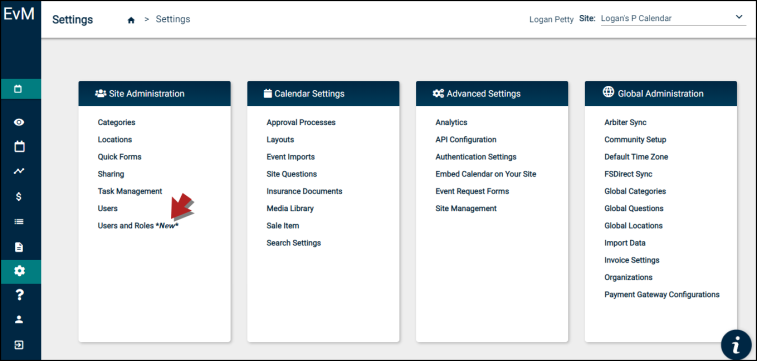Open Task Management

[x=130, y=191]
